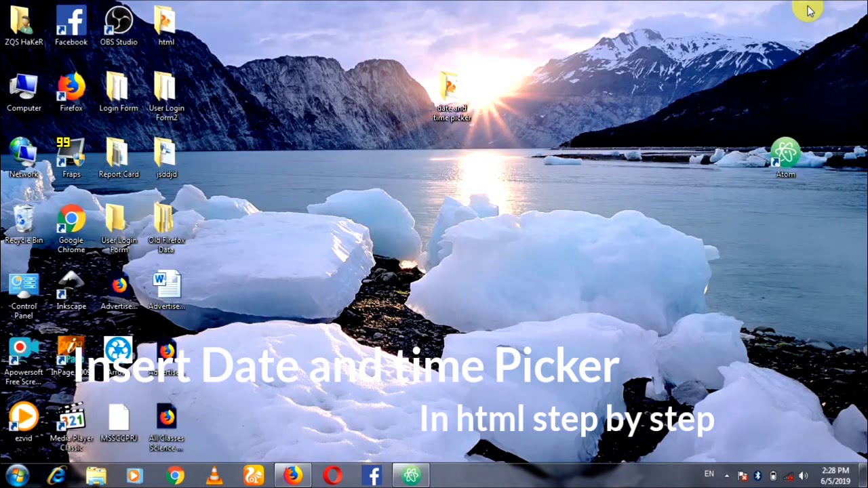
Task: Open Windows Media Player from taskbar
Action: pos(134,476)
